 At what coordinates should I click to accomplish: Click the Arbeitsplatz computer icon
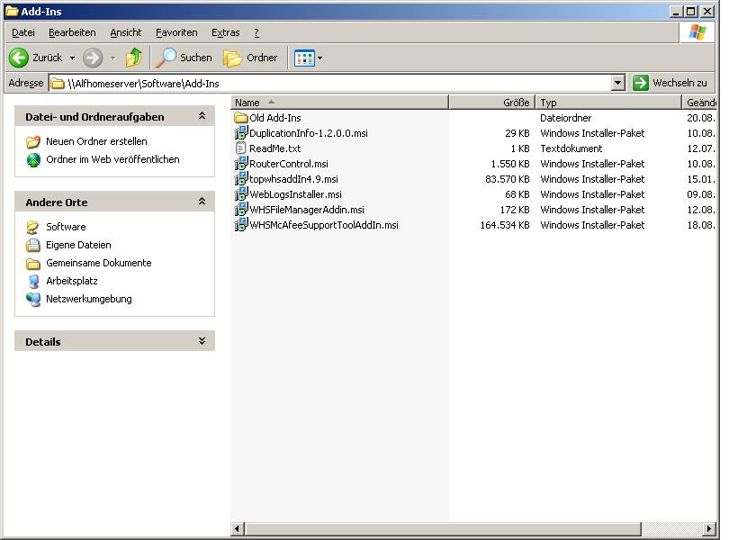pos(33,281)
